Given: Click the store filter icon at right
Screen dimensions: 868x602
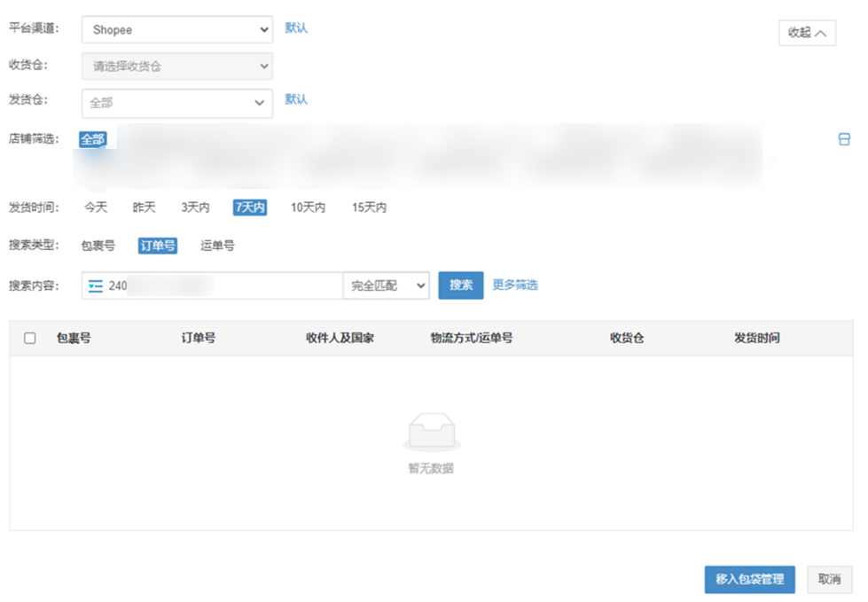Looking at the screenshot, I should click(844, 139).
